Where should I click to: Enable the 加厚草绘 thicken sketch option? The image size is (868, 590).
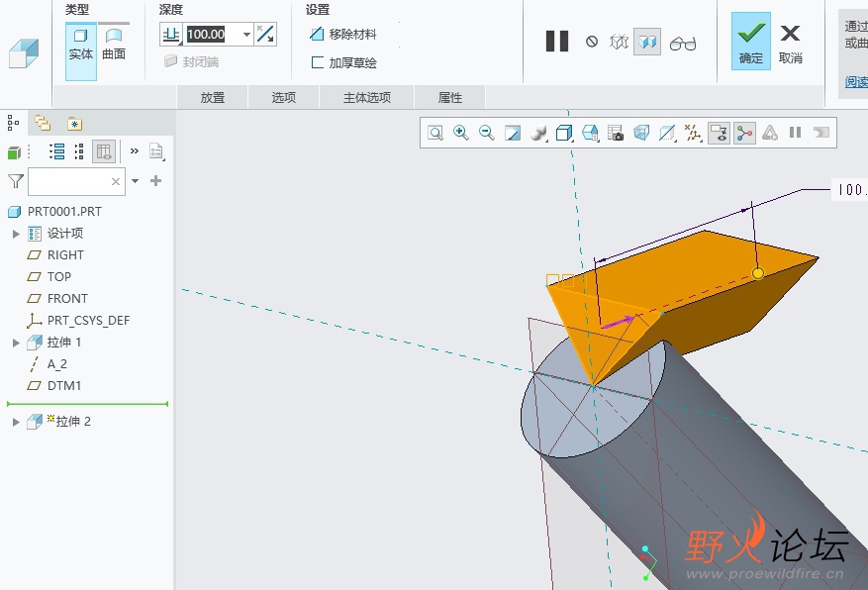[x=342, y=62]
